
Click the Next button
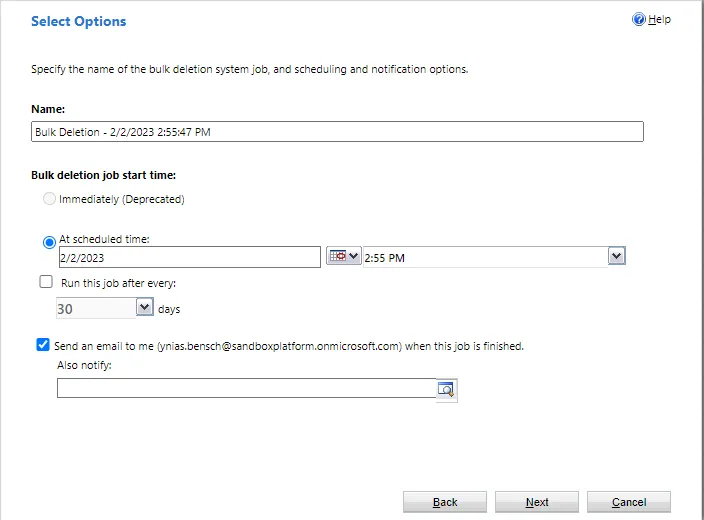tap(537, 502)
